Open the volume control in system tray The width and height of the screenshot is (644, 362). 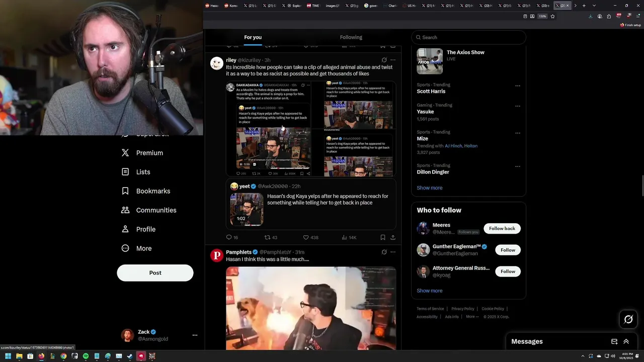pyautogui.click(x=613, y=356)
